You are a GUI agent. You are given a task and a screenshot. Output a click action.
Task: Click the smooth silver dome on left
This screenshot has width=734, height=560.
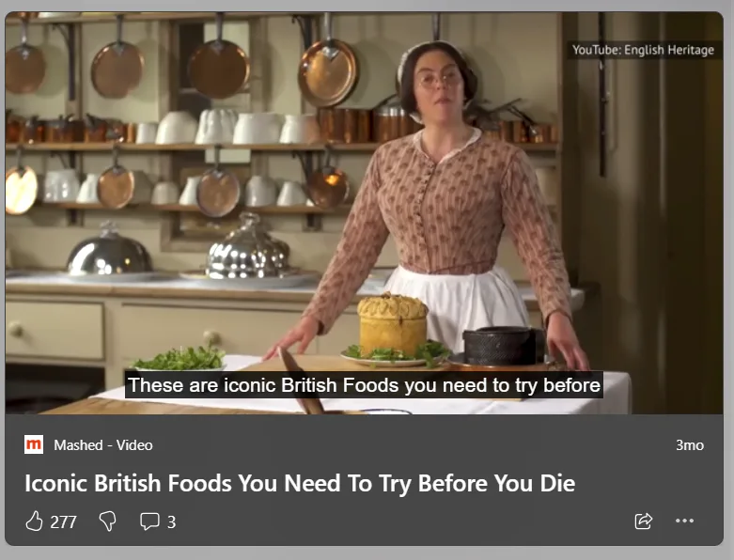click(110, 250)
